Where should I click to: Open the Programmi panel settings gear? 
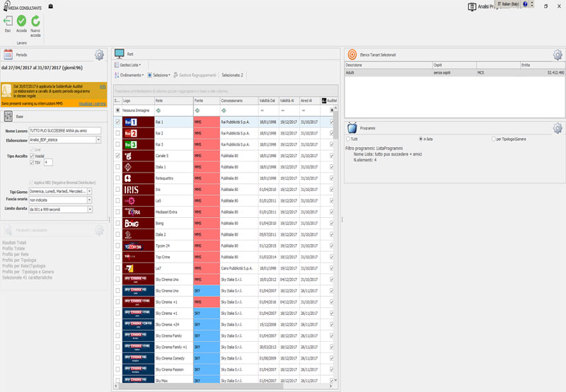pos(557,128)
